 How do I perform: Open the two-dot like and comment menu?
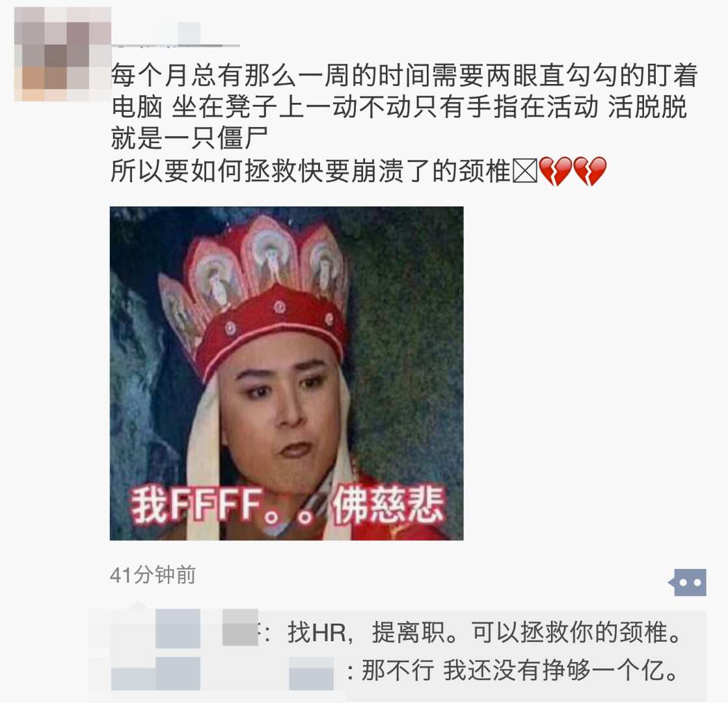688,582
